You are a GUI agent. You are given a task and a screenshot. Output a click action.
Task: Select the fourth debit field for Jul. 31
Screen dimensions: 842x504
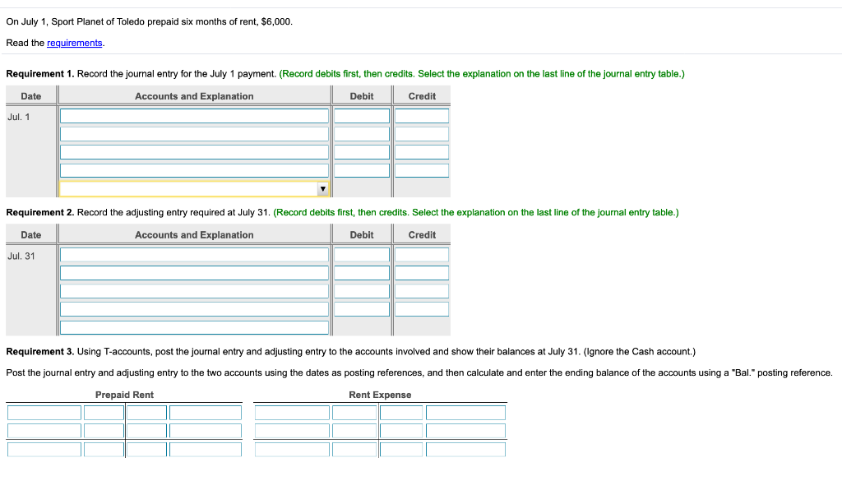click(x=362, y=309)
